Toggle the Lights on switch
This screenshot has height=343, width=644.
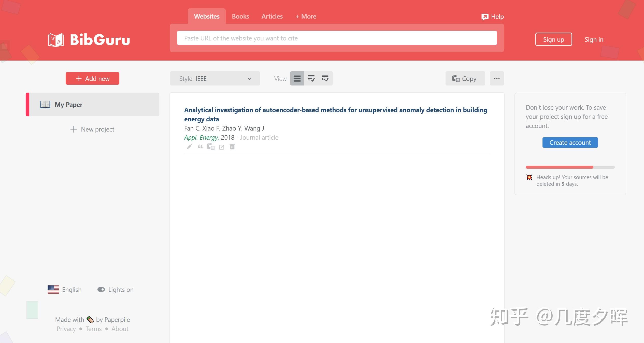(101, 290)
